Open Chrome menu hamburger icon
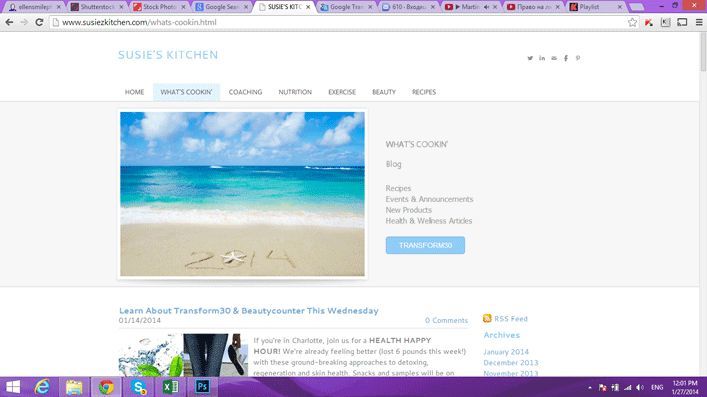This screenshot has height=397, width=707. pyautogui.click(x=699, y=22)
